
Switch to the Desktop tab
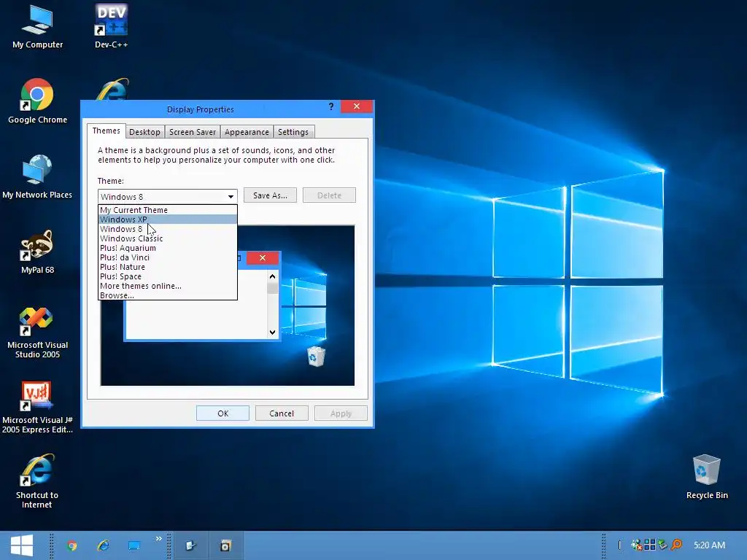point(145,133)
